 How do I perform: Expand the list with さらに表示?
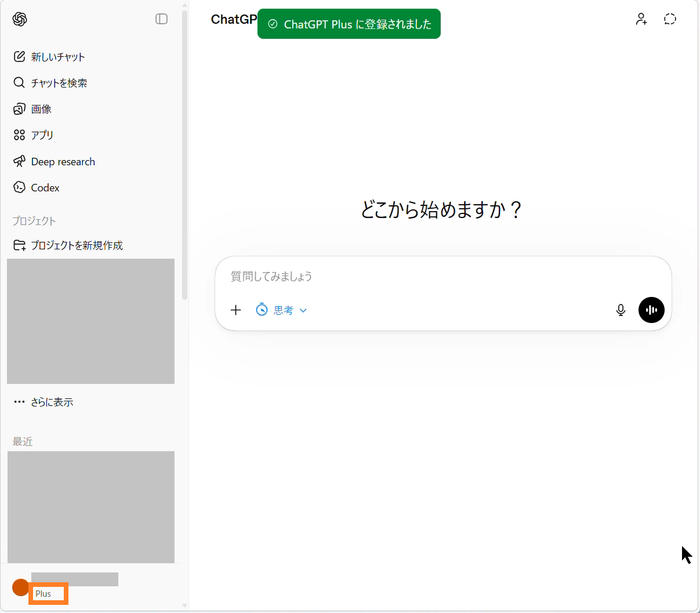52,402
